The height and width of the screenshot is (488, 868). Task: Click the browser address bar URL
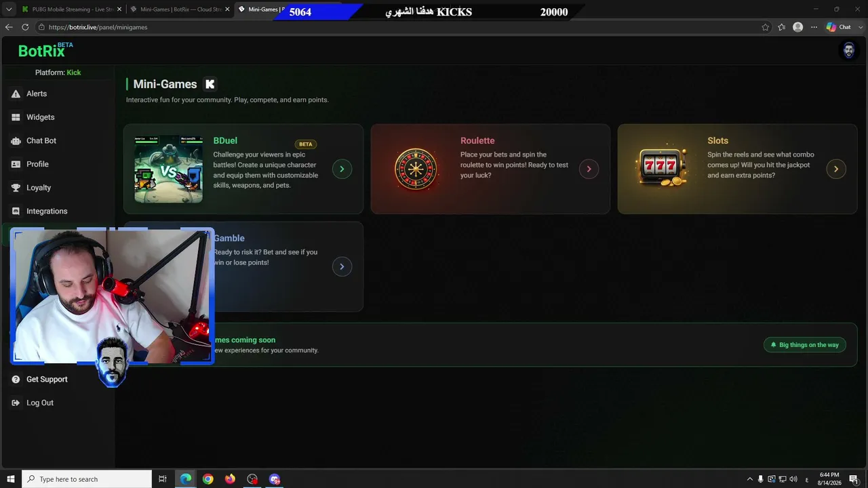(98, 27)
